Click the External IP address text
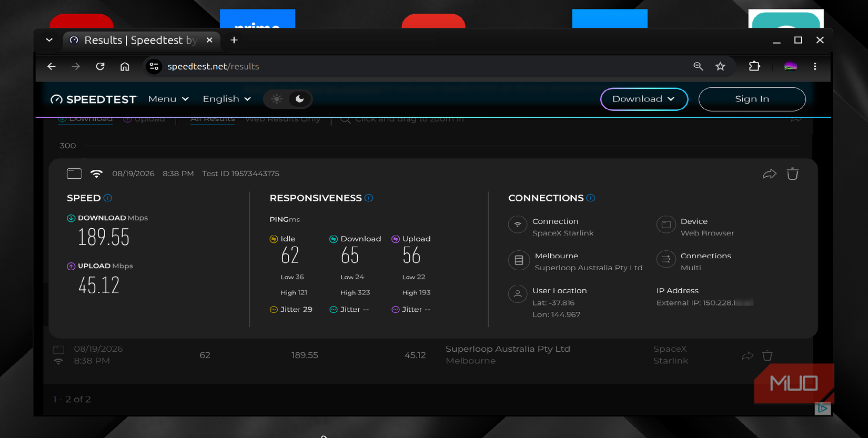This screenshot has height=438, width=868. [705, 303]
